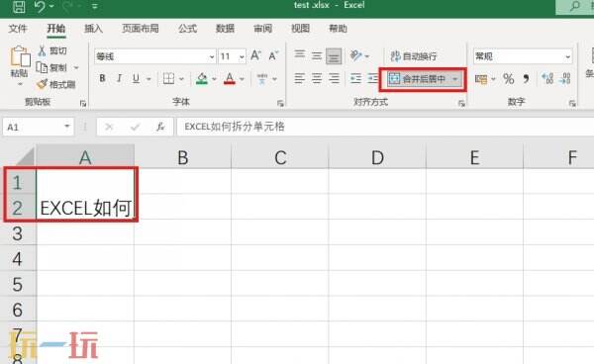Click decrease decimal icon

564,79
